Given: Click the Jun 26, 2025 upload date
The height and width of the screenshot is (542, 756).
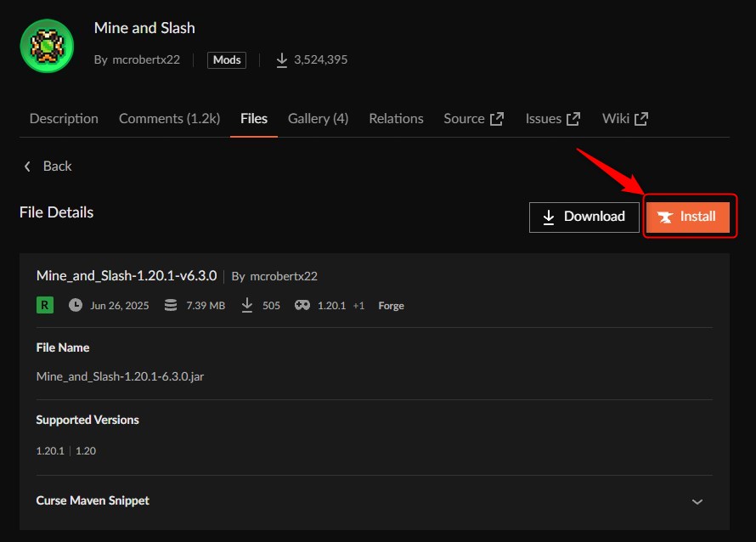Looking at the screenshot, I should (120, 306).
